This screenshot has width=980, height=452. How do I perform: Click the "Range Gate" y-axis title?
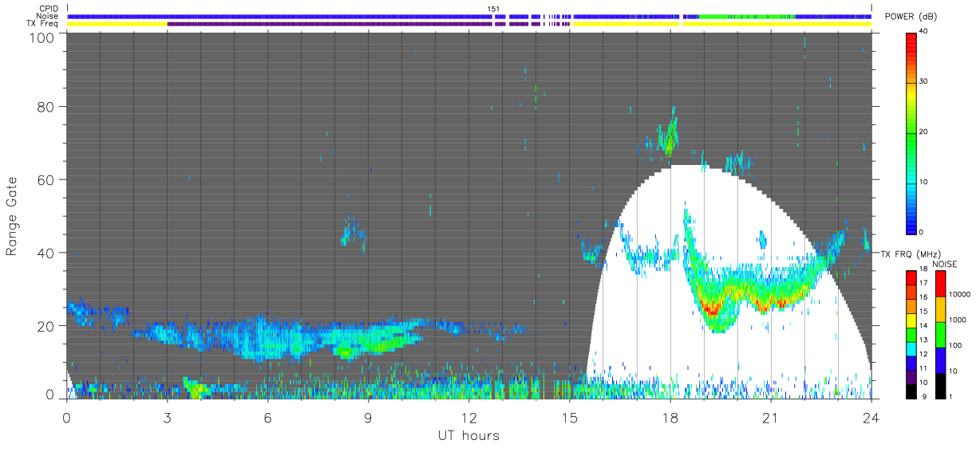click(x=12, y=216)
